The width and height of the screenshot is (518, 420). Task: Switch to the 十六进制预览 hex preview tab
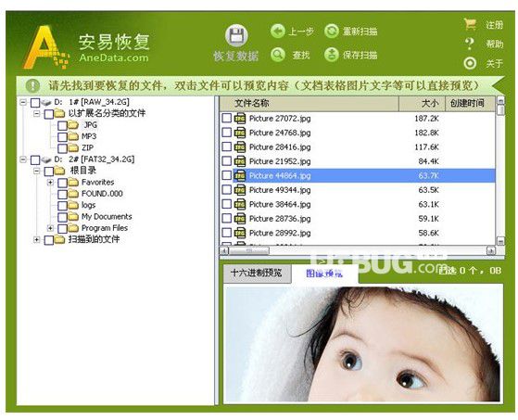257,274
